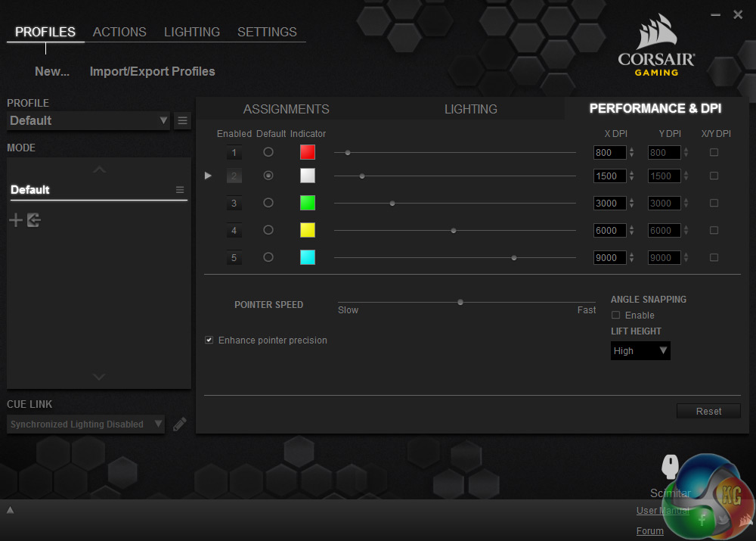Click X DPI stepper arrows for 800
The height and width of the screenshot is (541, 756).
click(631, 153)
